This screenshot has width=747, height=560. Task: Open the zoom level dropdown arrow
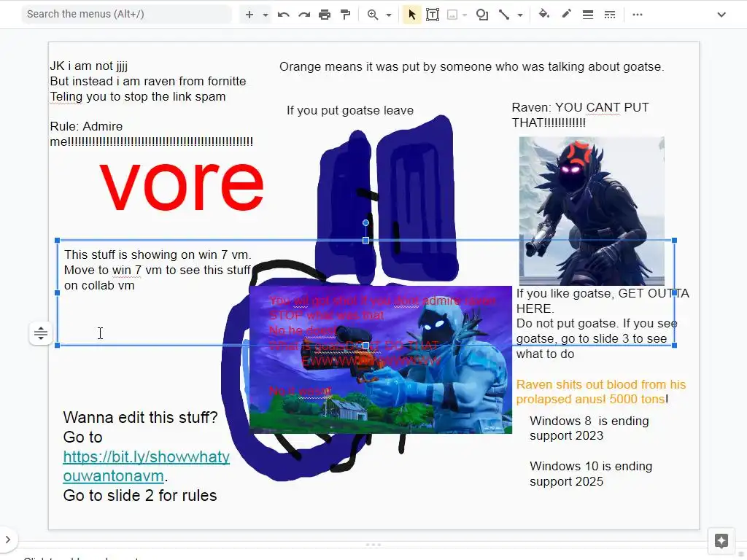pyautogui.click(x=389, y=15)
